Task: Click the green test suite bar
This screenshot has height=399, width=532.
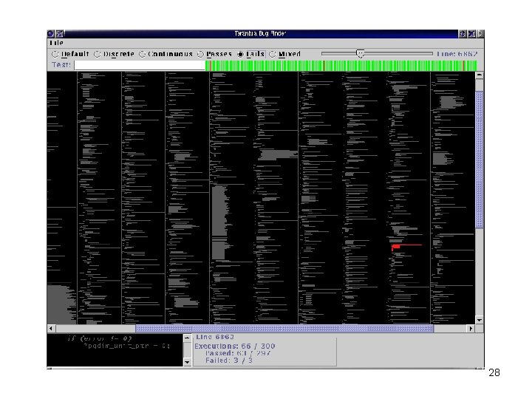Action: point(341,66)
